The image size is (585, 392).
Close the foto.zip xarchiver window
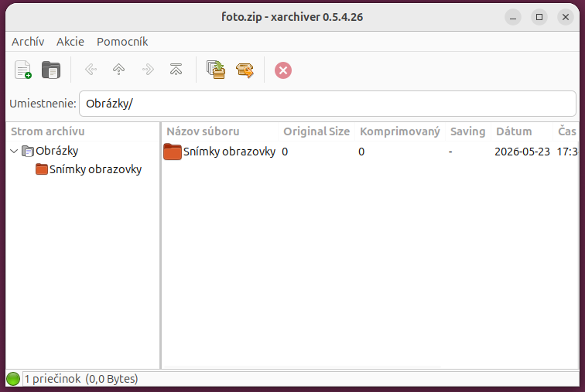(566, 17)
